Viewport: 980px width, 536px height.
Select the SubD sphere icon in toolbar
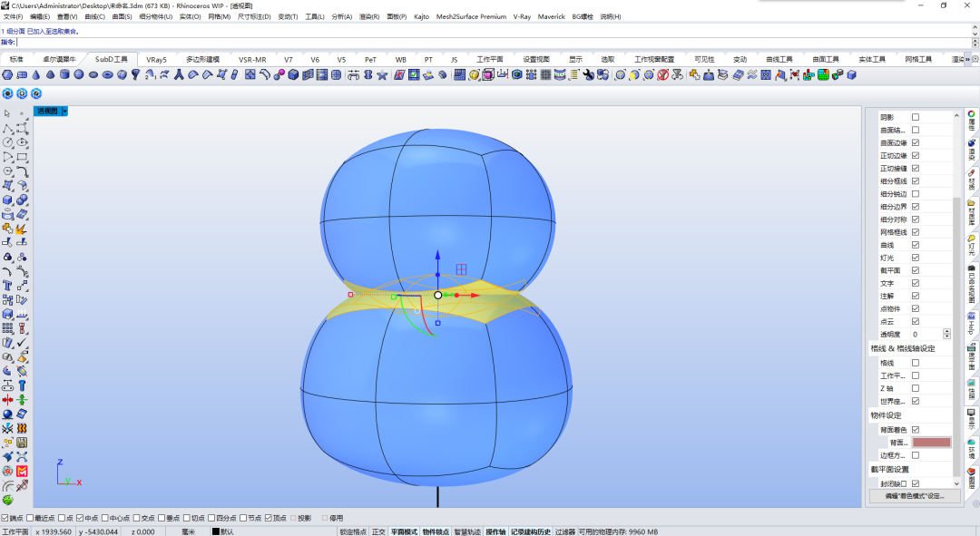79,74
